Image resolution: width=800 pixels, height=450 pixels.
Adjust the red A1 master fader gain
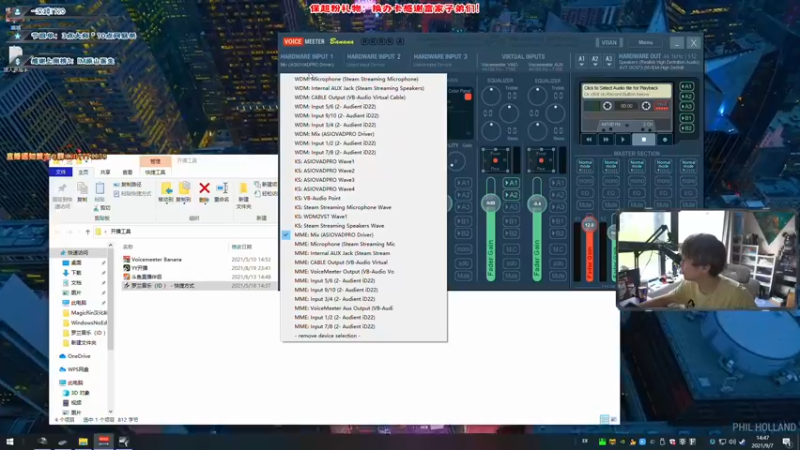click(589, 224)
